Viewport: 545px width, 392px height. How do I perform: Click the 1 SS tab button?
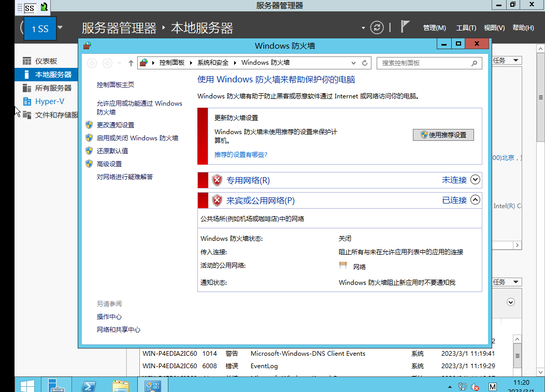[x=40, y=29]
